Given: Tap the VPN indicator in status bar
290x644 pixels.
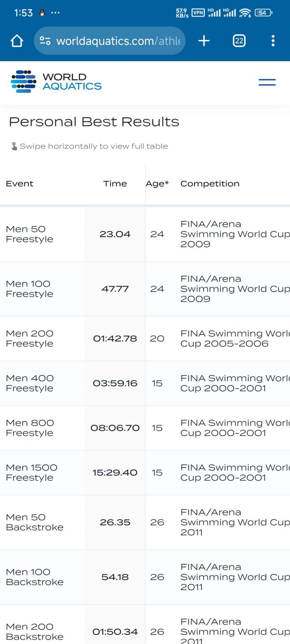Looking at the screenshot, I should (198, 13).
